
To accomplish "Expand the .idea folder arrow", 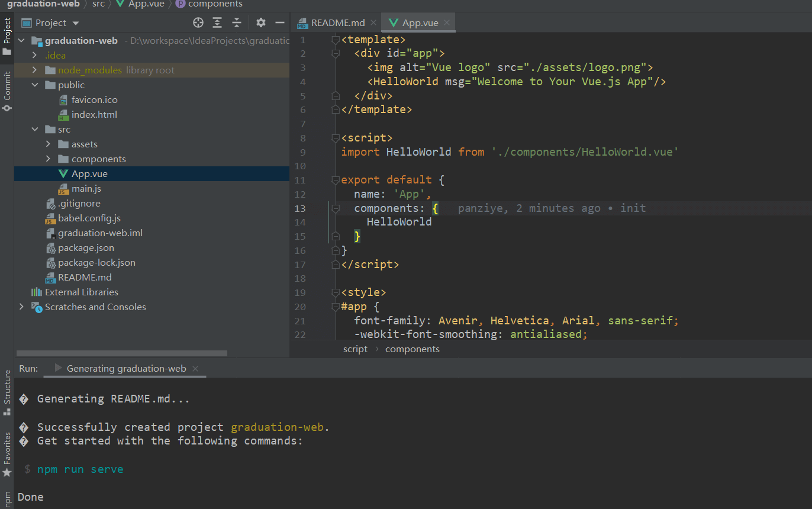I will tap(35, 56).
